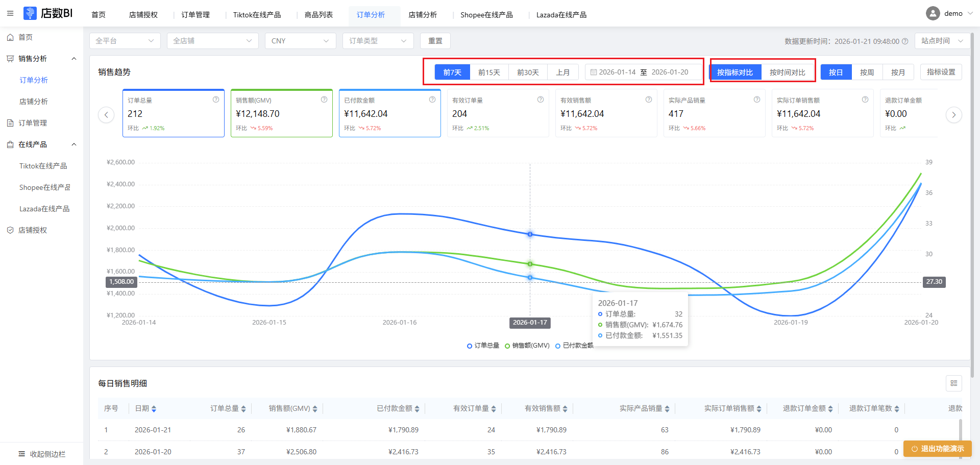Open the 全平台 platform dropdown
Screen dimensions: 980x465
(x=125, y=41)
